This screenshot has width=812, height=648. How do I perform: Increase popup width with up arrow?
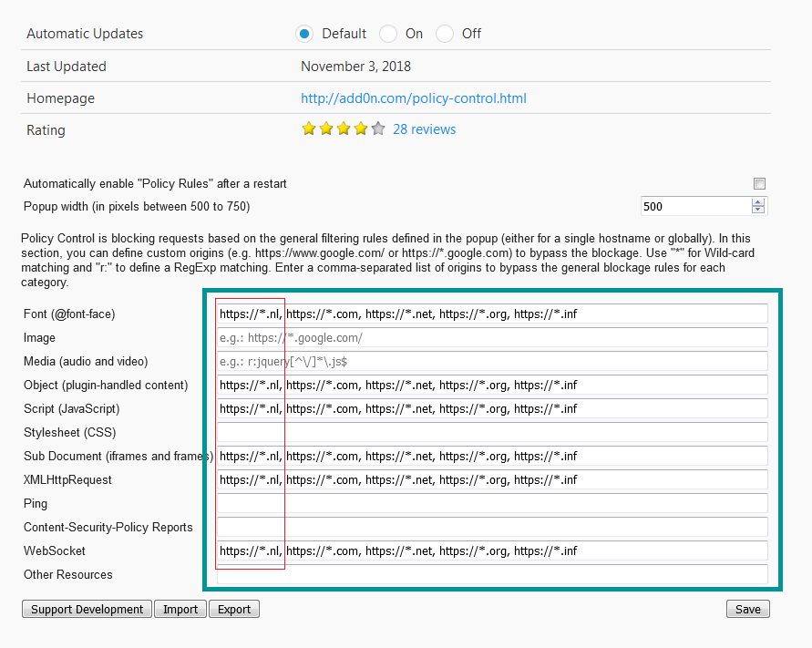[x=758, y=201]
